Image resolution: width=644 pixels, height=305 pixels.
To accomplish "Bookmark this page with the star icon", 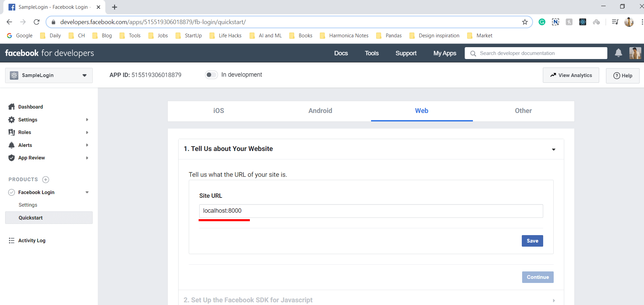I will (x=525, y=22).
